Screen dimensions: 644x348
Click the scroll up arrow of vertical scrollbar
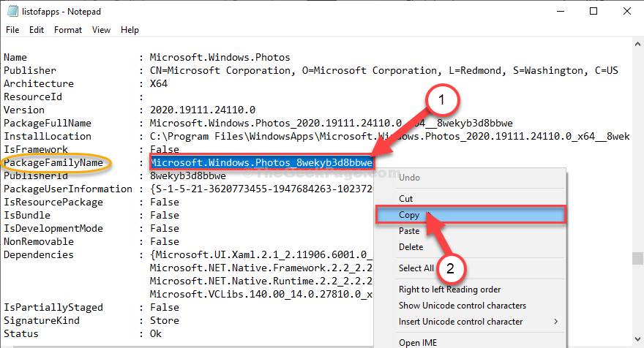coord(637,44)
